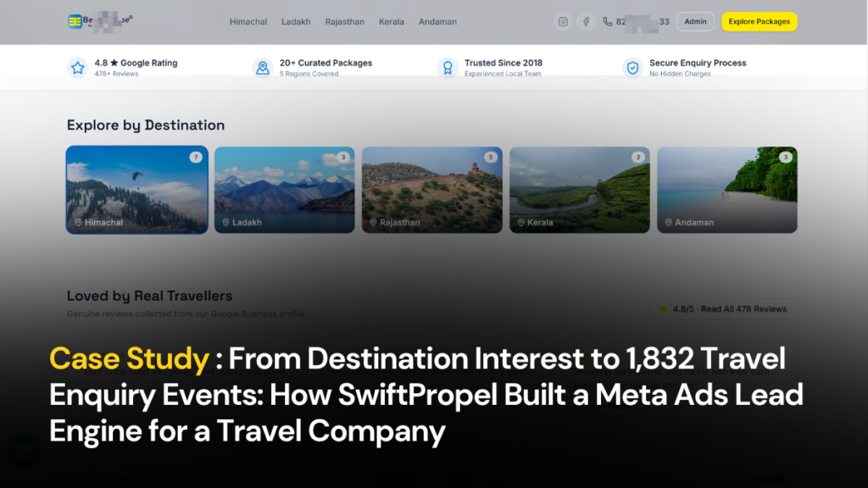
Task: Click the phone call icon
Action: click(x=607, y=21)
